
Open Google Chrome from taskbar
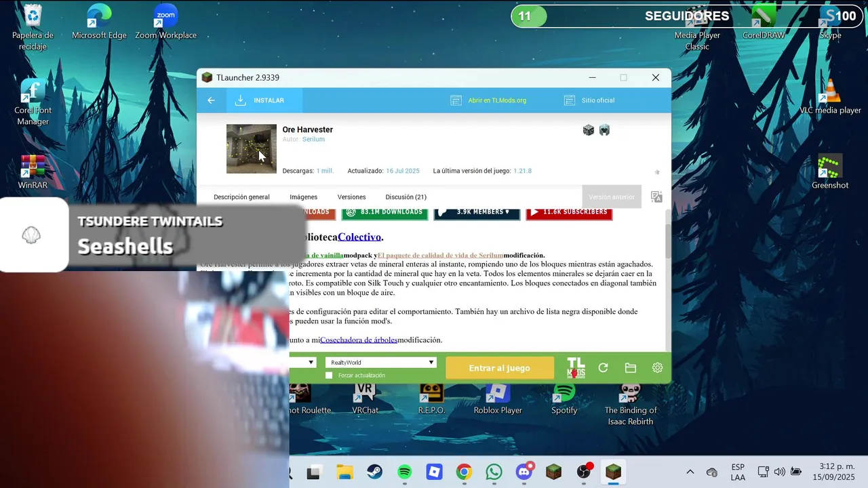pos(464,472)
